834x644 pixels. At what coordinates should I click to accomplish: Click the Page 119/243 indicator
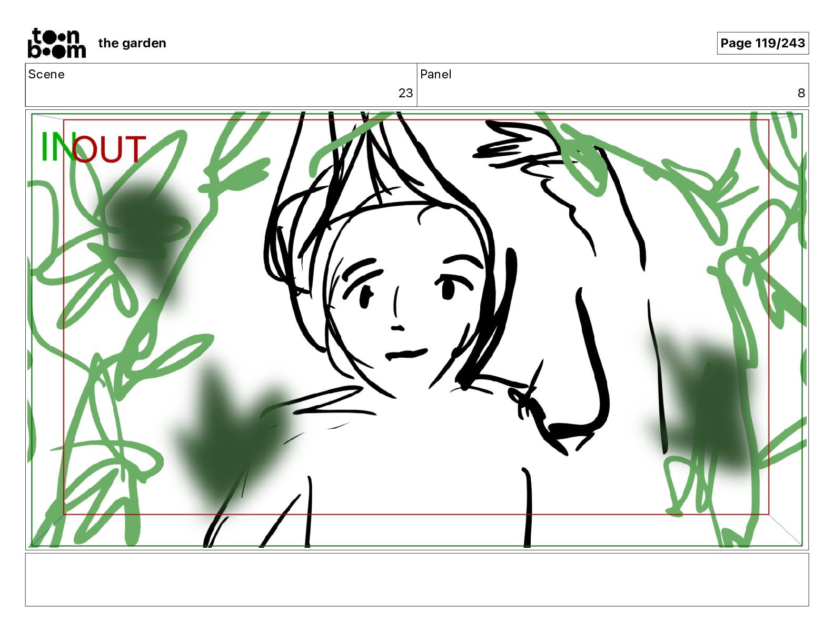click(x=762, y=43)
